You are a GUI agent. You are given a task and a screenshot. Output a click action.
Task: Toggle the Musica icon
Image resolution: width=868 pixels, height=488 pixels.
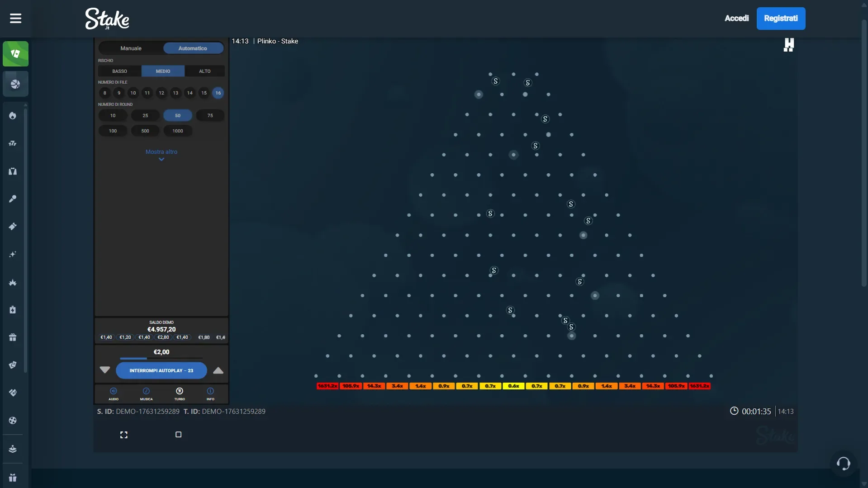coord(146,393)
